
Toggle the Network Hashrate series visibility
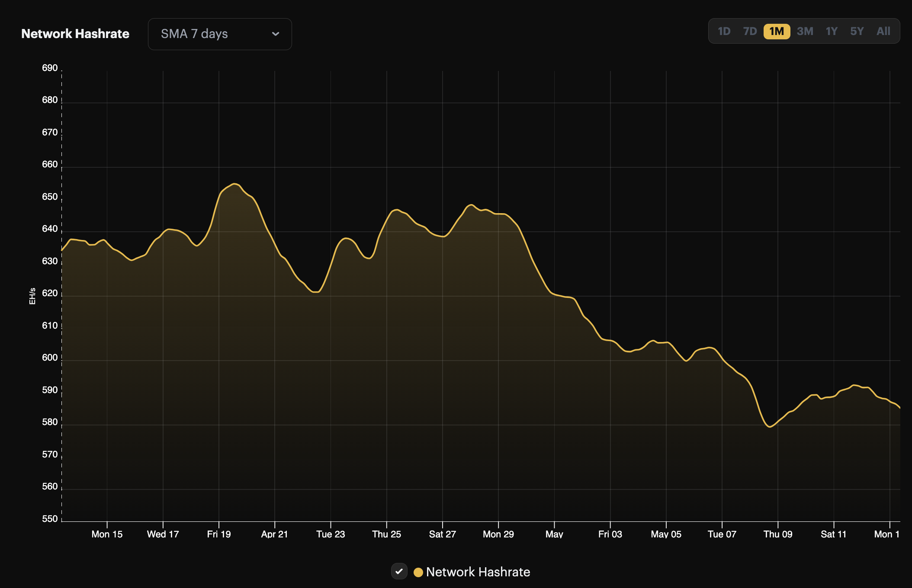click(x=399, y=571)
